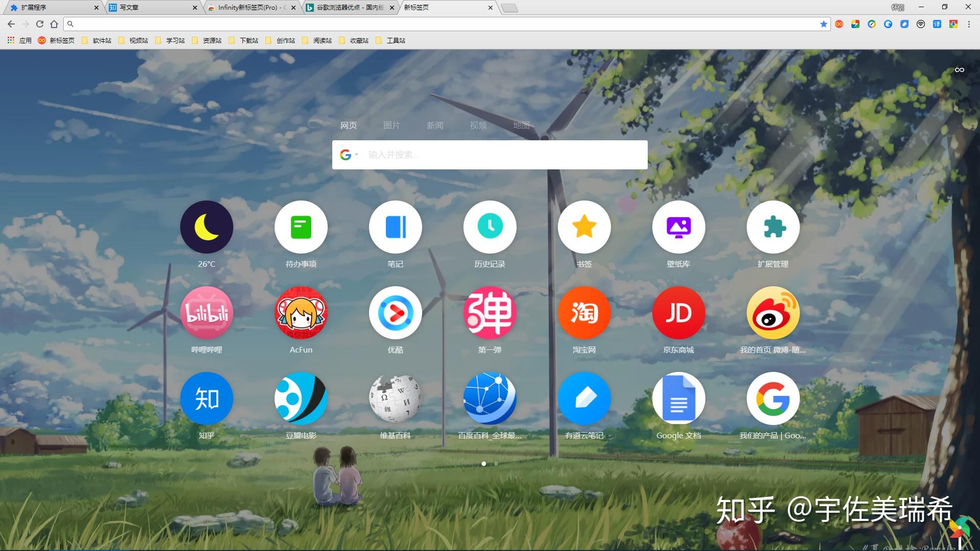
Task: Select the first pagination dot
Action: pyautogui.click(x=484, y=464)
